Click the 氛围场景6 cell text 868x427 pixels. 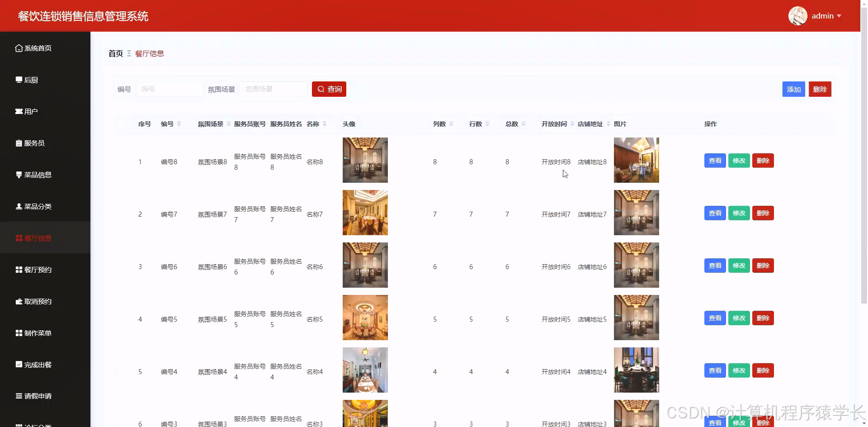click(212, 267)
